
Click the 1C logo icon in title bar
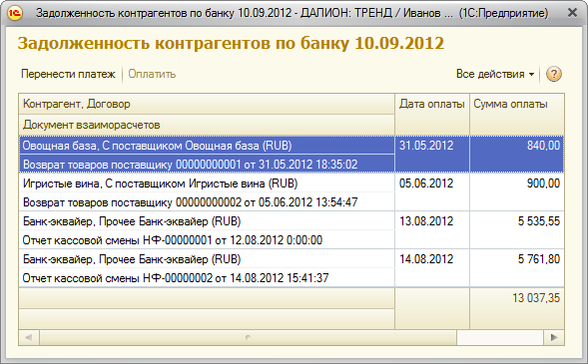[15, 13]
